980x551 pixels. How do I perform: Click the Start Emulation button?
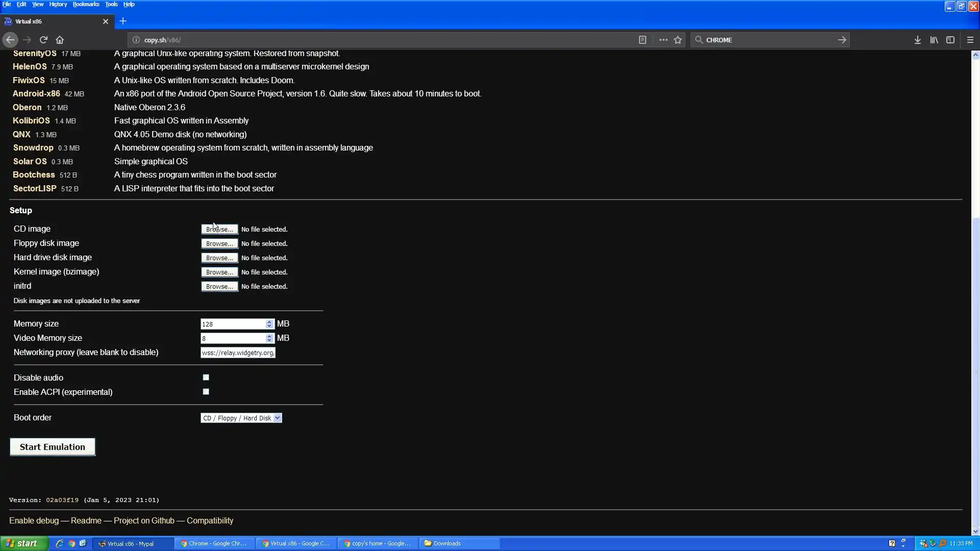click(53, 447)
